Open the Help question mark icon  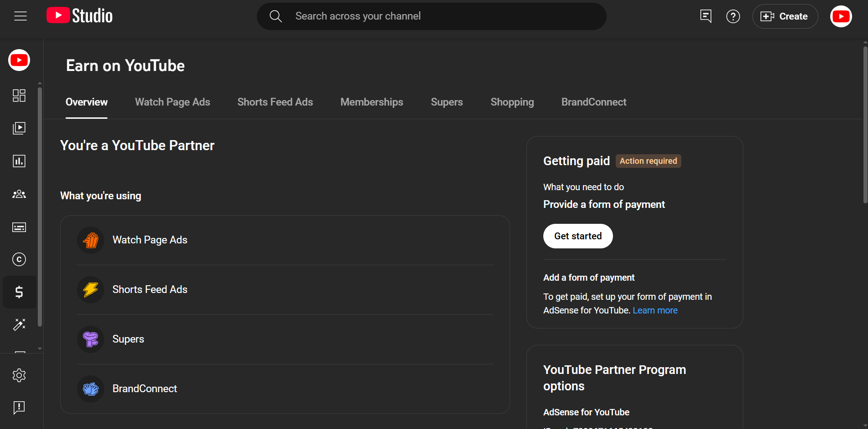(733, 16)
